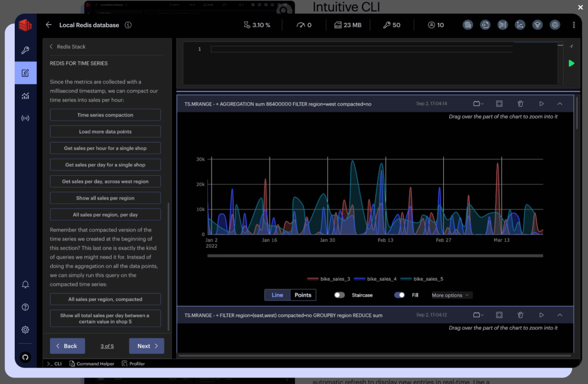Open the Analysis Tools chart icon in sidebar
The image size is (588, 384).
pos(25,96)
